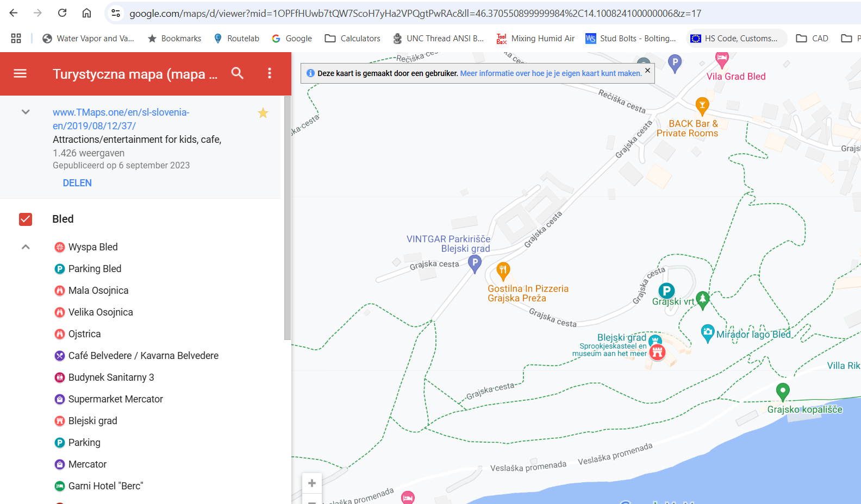The height and width of the screenshot is (504, 861).
Task: Uncheck the Bled layer checkbox
Action: [26, 219]
